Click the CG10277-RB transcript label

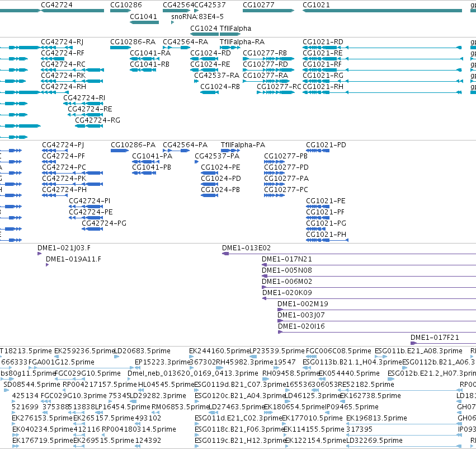pos(265,53)
